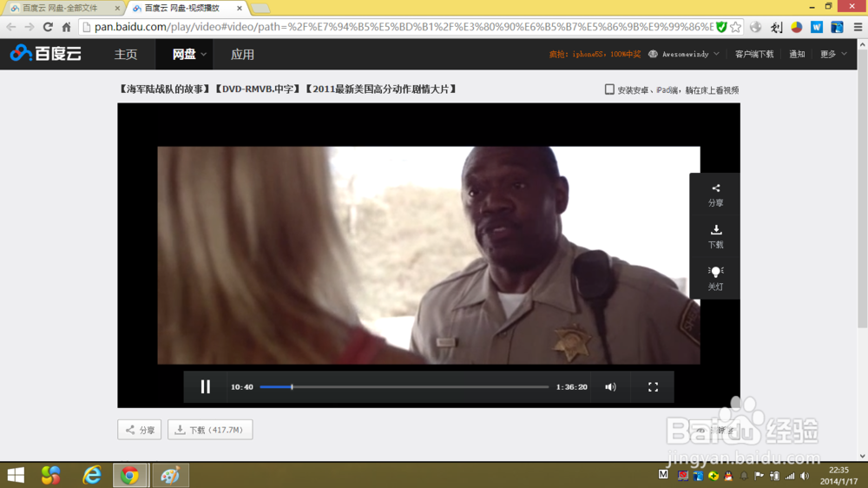Viewport: 868px width, 488px height.
Task: Click the globe extension icon
Action: click(x=756, y=27)
